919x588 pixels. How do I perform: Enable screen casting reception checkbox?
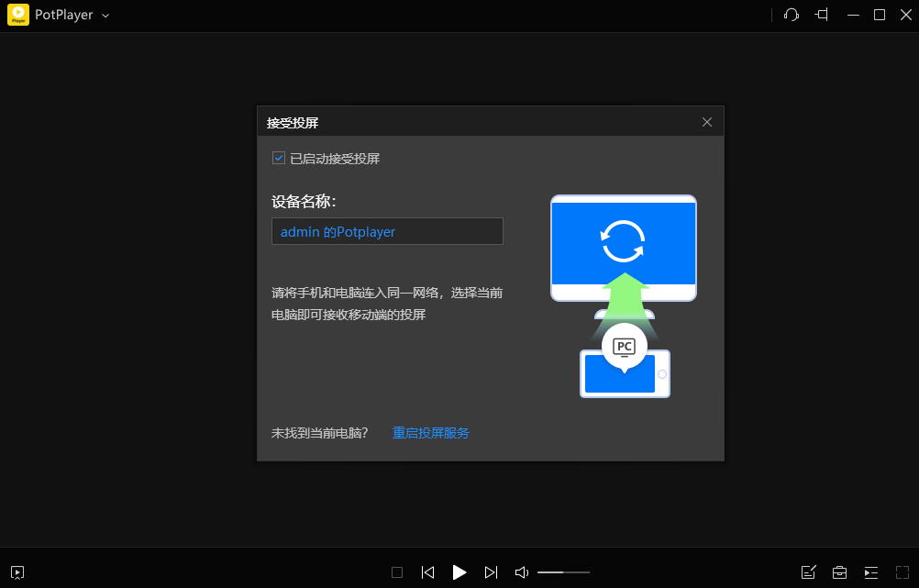point(278,158)
